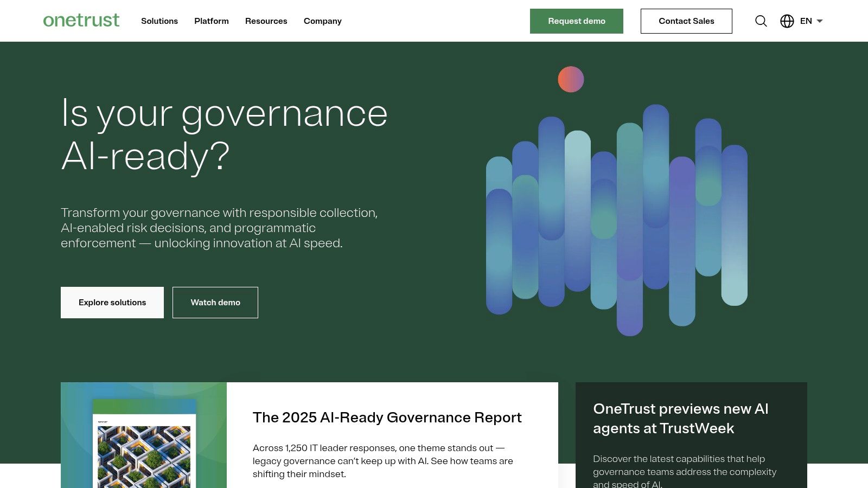
Task: Click the Explore solutions button
Action: (x=112, y=303)
